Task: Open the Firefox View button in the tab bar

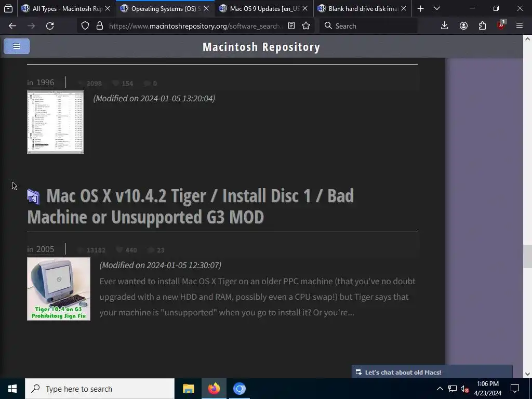Action: (8, 8)
